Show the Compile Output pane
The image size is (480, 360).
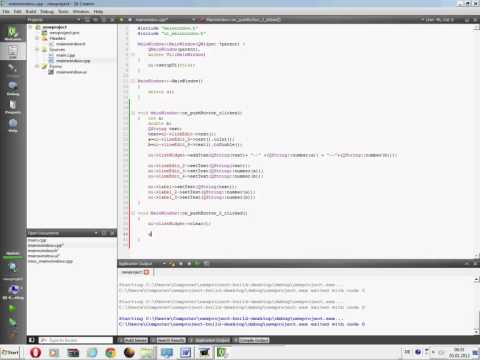pos(251,340)
